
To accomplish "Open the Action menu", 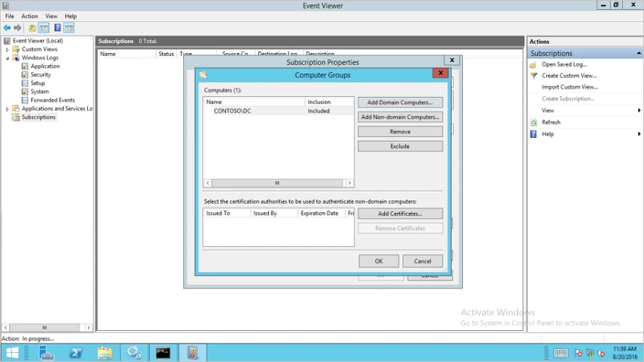I will tap(30, 16).
